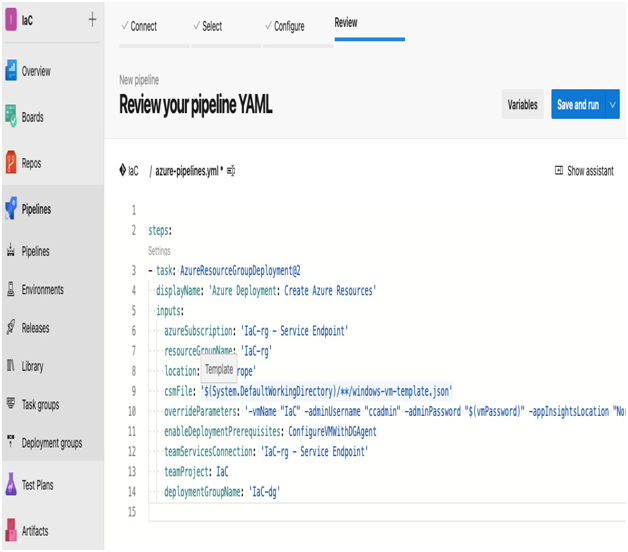Click the Save and run button
This screenshot has height=552, width=628.
(578, 105)
